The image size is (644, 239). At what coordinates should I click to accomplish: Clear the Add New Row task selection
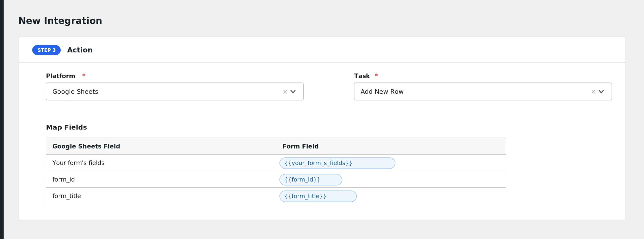pos(593,92)
